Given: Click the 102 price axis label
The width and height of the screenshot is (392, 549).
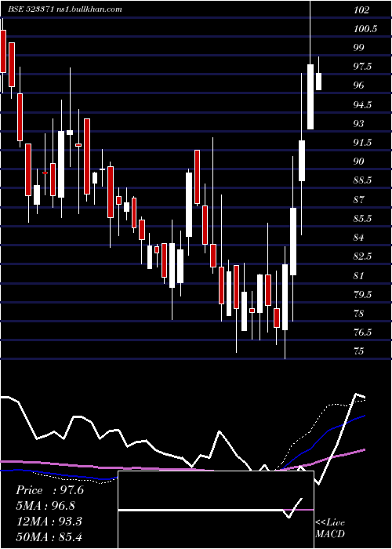Looking at the screenshot, I should click(x=361, y=10).
